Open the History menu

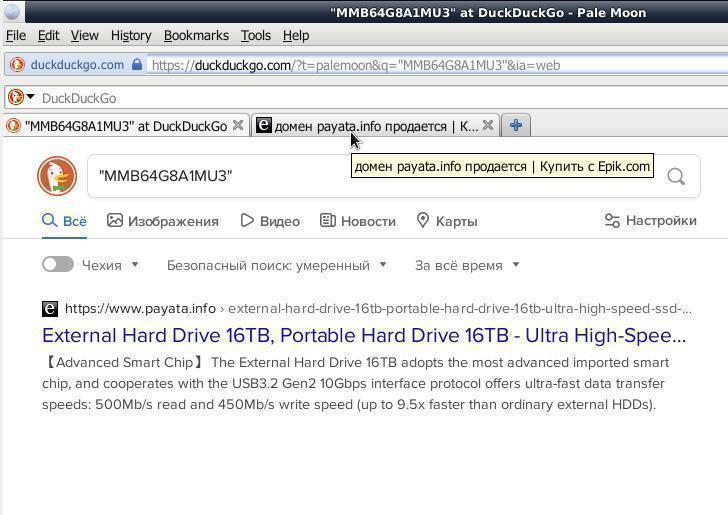[x=131, y=36]
